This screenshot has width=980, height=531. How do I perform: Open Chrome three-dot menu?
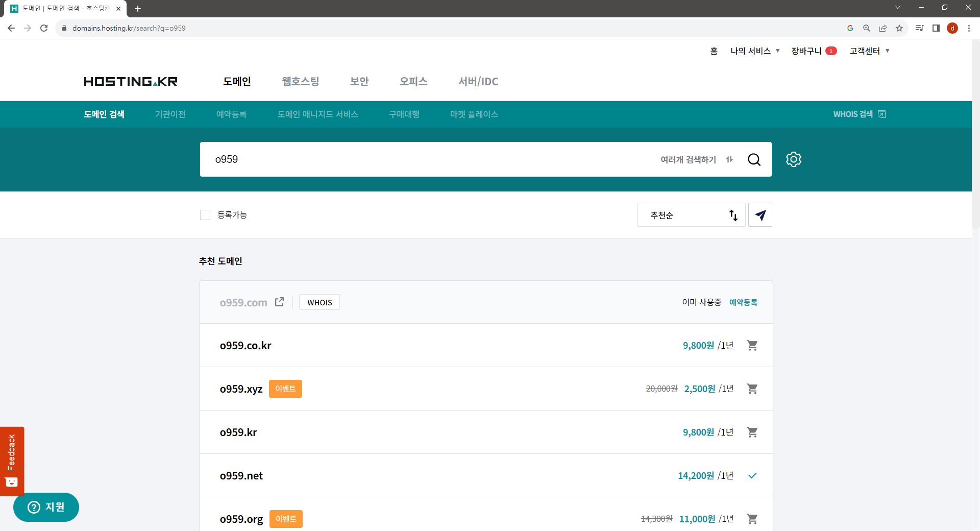(x=969, y=28)
